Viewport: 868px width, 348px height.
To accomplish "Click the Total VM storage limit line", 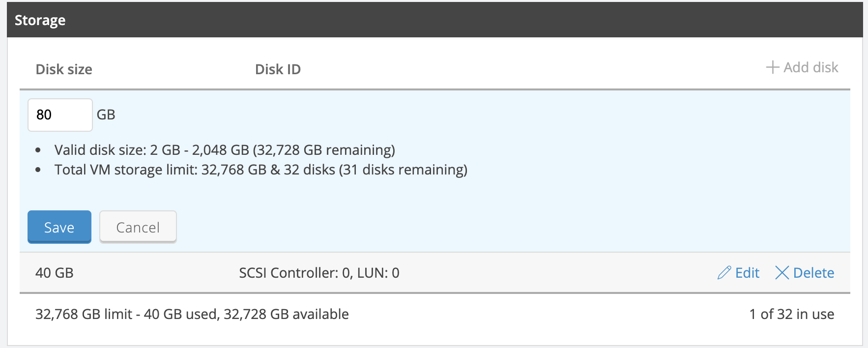I will point(261,170).
